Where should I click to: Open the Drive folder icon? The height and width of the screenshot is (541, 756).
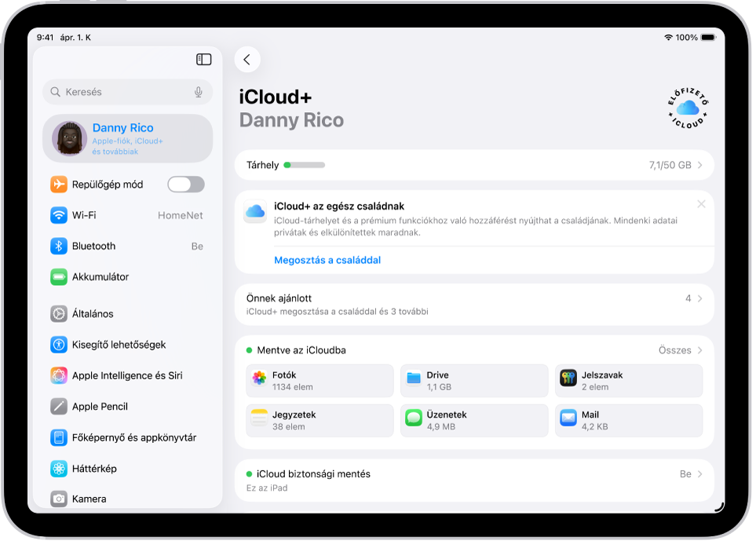pyautogui.click(x=414, y=378)
